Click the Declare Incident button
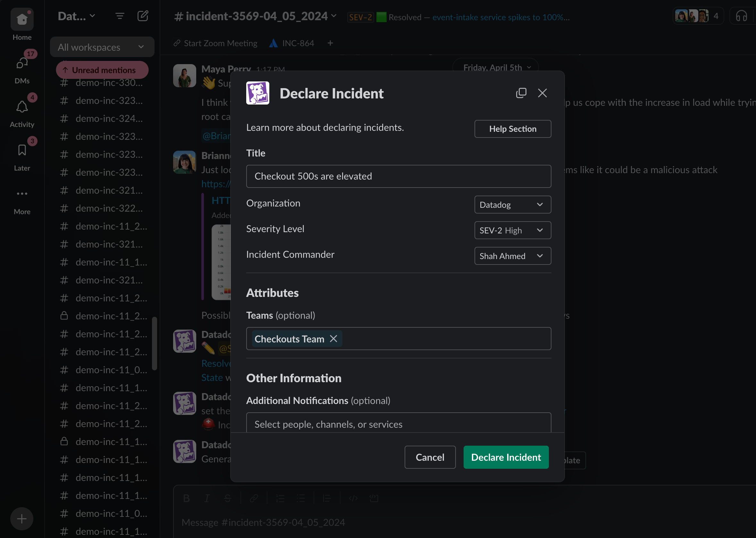 pos(506,457)
